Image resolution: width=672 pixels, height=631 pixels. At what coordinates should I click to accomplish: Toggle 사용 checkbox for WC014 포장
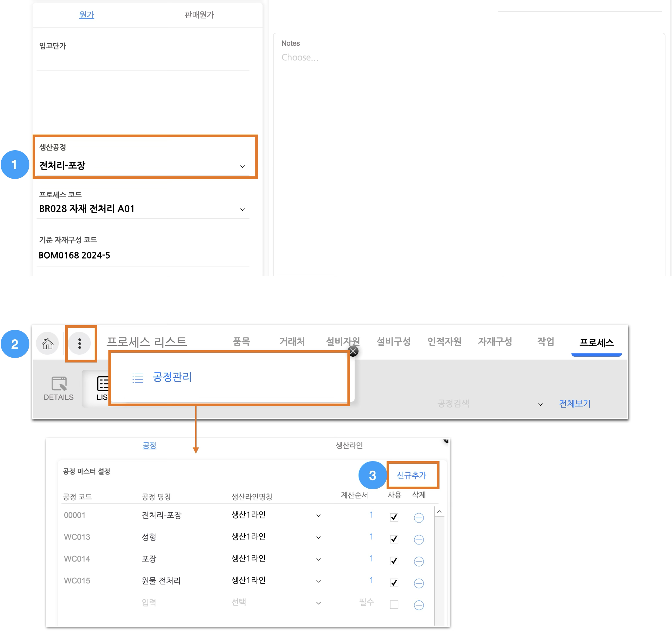click(x=394, y=561)
